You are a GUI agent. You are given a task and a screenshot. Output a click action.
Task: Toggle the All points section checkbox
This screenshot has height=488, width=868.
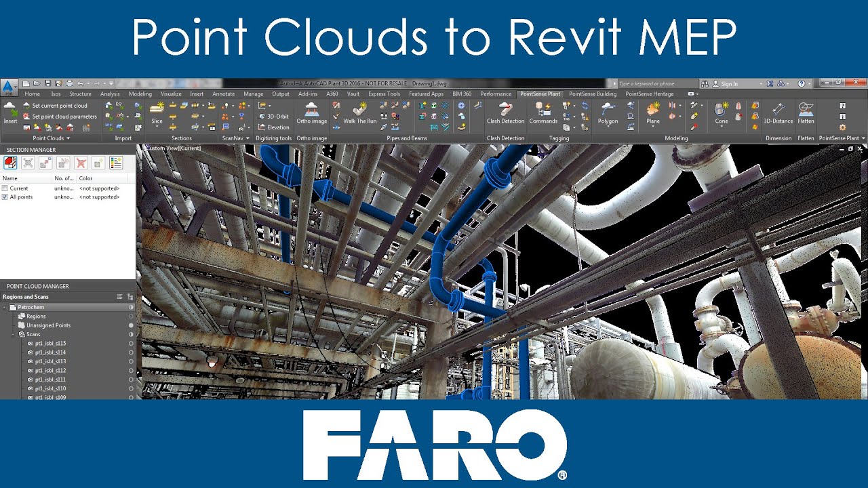[5, 197]
